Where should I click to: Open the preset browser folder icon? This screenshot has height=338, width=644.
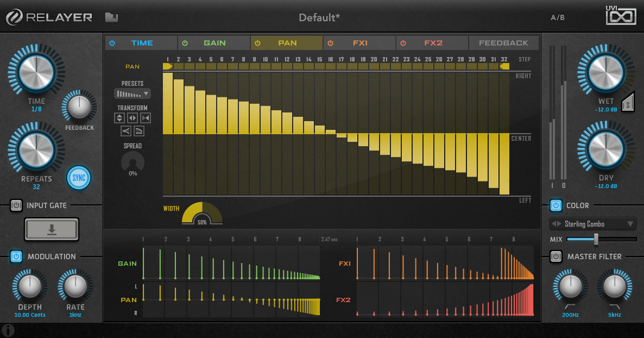(111, 17)
